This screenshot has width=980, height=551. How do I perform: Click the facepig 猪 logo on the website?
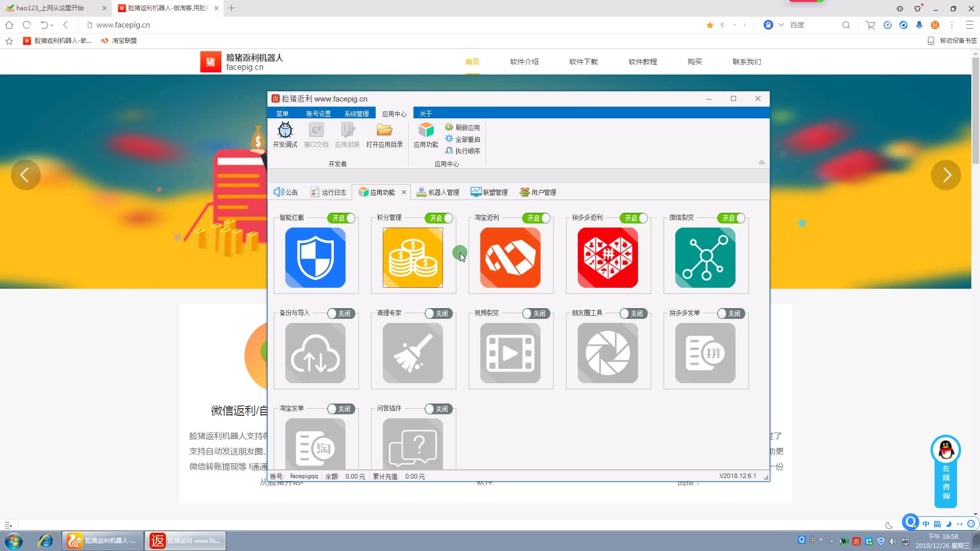(x=210, y=62)
